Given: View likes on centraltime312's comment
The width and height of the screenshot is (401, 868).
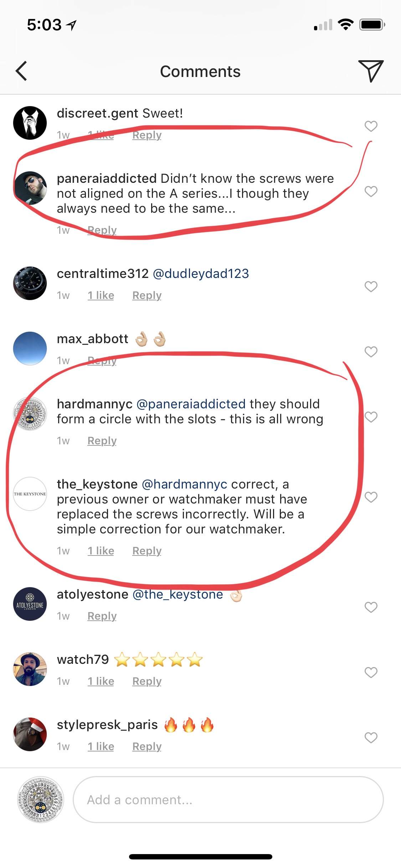Looking at the screenshot, I should click(101, 295).
